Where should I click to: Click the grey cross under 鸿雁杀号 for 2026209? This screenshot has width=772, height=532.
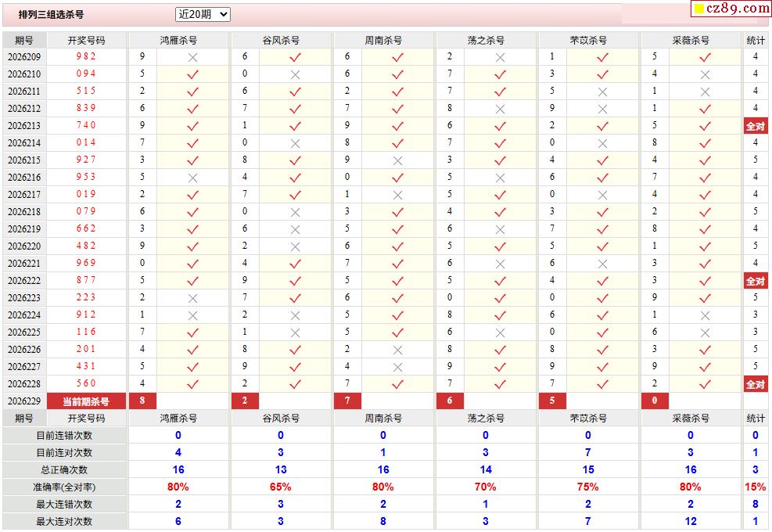point(192,58)
